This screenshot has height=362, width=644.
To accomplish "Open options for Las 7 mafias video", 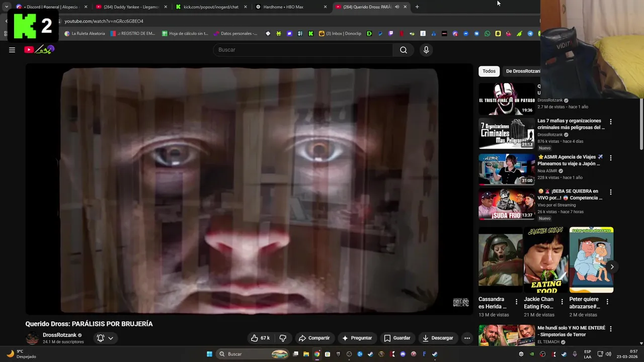I will tap(611, 122).
